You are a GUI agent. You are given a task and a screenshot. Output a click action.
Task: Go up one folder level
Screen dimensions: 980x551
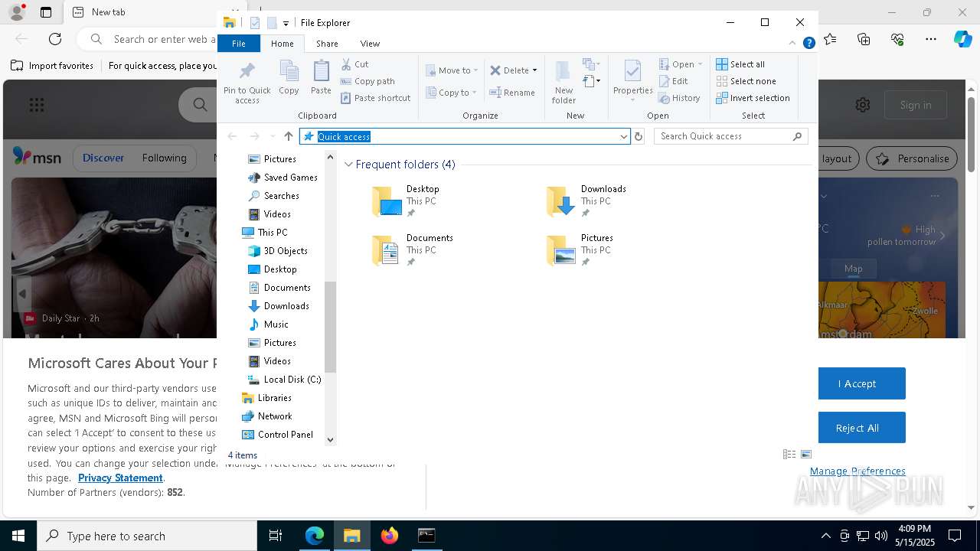(289, 136)
